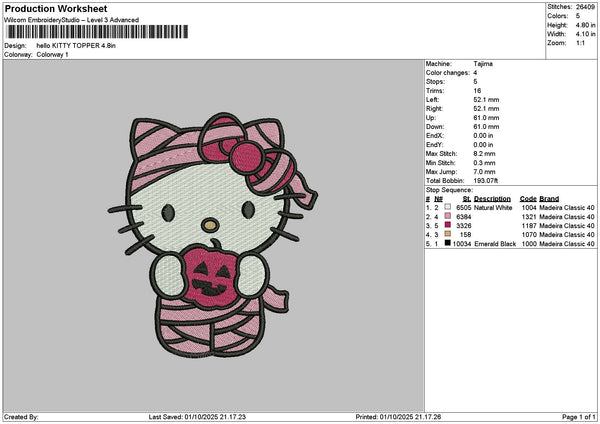The height and width of the screenshot is (424, 600).
Task: Pick the dark magenta swatch for code 1187
Action: [x=447, y=225]
